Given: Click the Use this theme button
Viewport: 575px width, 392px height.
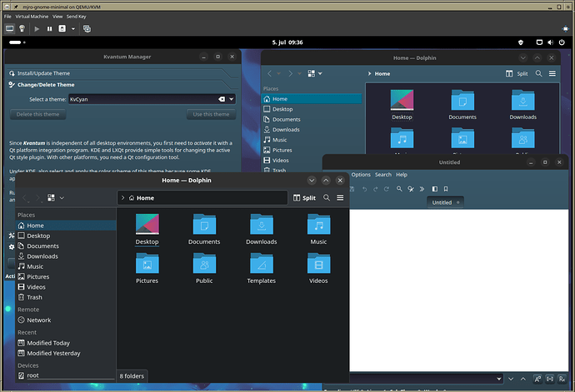Looking at the screenshot, I should [211, 114].
